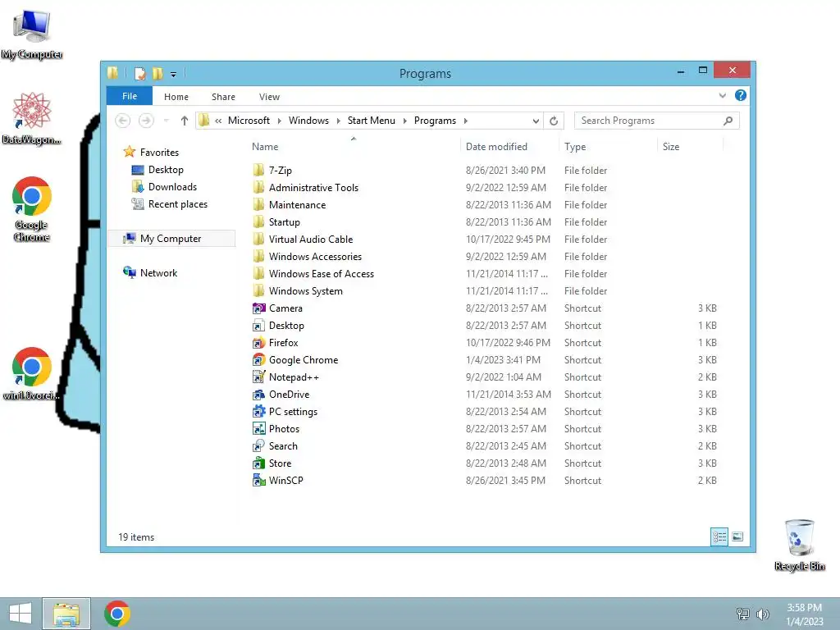Select the OneDrive shortcut icon
This screenshot has width=840, height=630.
coord(258,395)
